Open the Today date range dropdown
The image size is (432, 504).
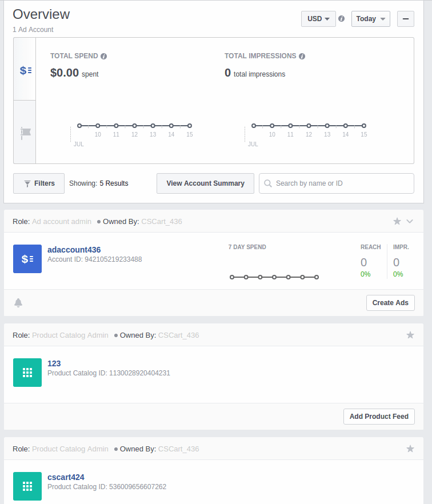point(370,18)
